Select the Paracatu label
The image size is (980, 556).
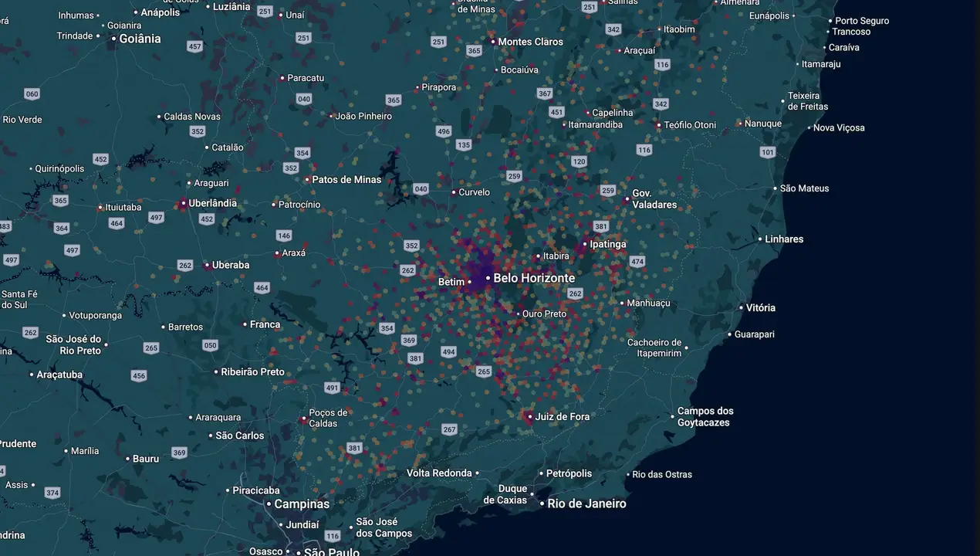pos(306,78)
